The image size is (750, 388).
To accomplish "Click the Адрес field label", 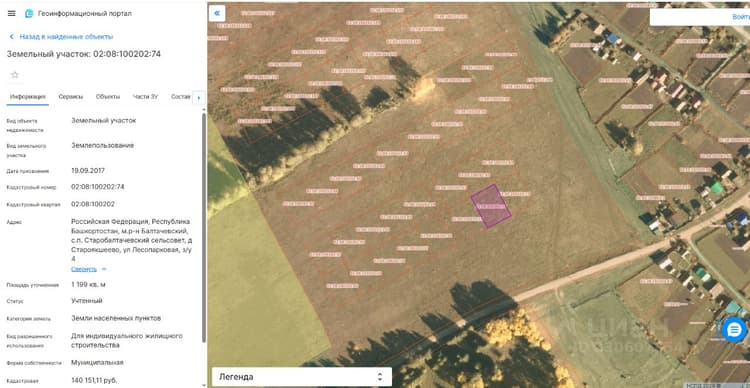I will point(14,222).
